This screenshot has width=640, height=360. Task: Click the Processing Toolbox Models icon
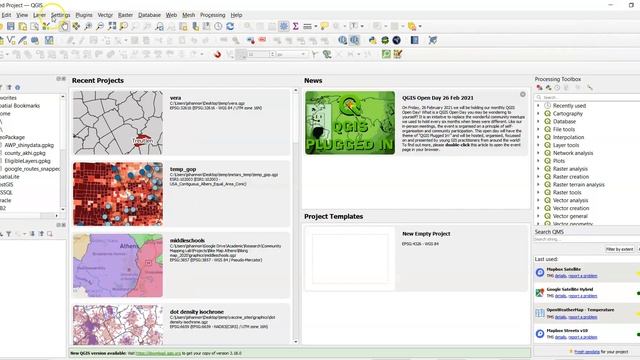coord(540,88)
